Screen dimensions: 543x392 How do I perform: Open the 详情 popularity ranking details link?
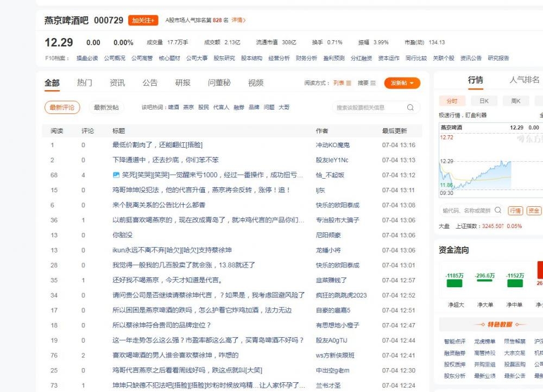238,20
